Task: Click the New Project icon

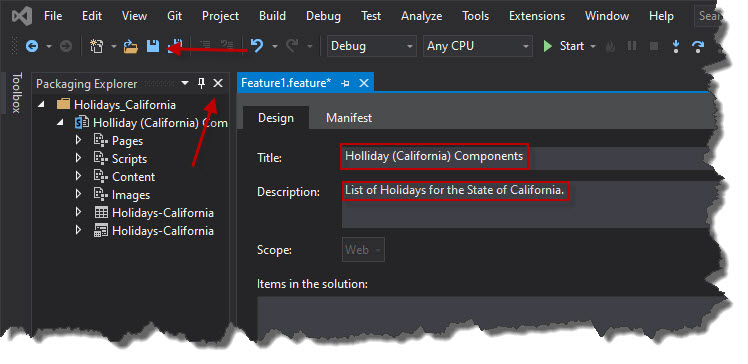Action: 97,46
